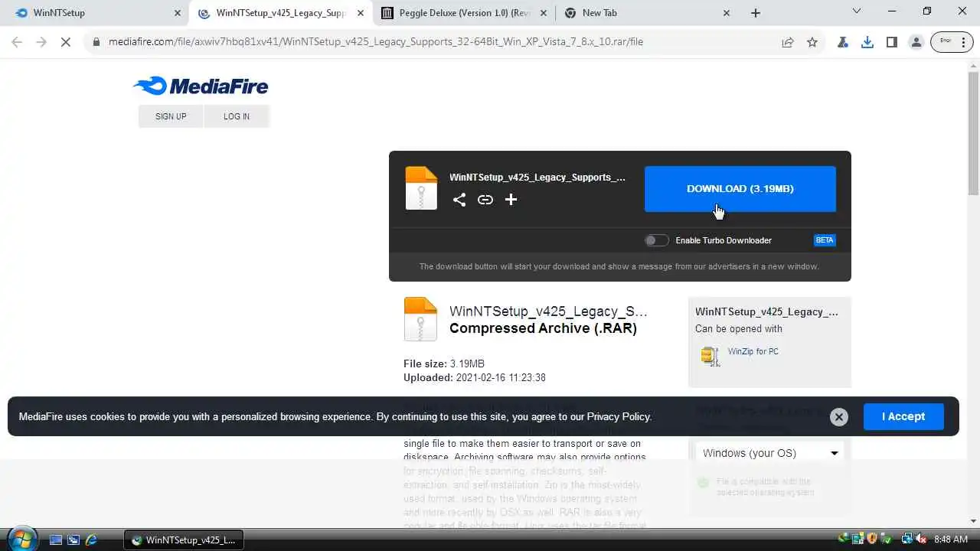This screenshot has height=551, width=980.
Task: Open the Privacy Policy link
Action: tap(619, 417)
